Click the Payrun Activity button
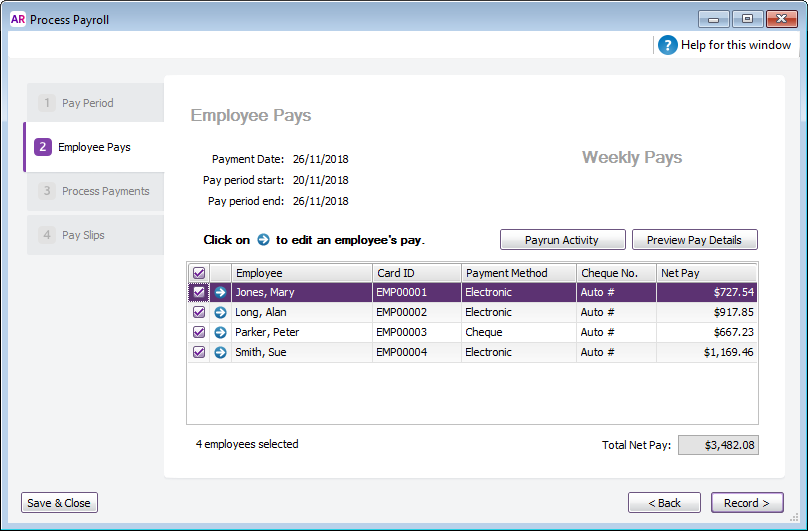 coord(562,240)
